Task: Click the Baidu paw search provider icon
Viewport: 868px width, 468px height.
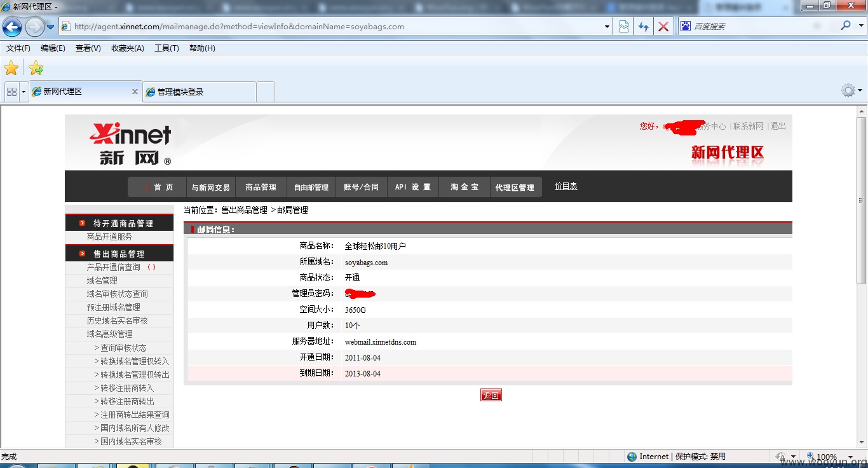Action: [685, 26]
